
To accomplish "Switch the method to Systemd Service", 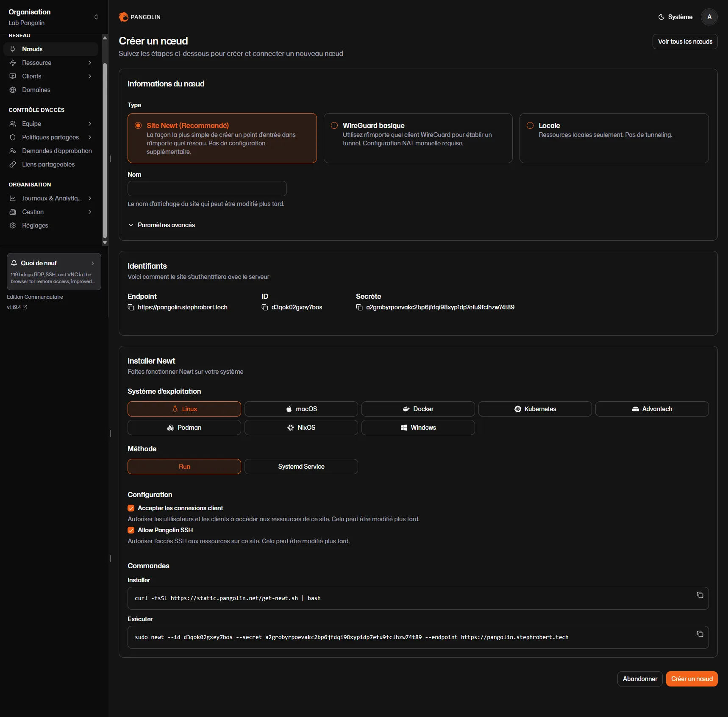I will coord(301,467).
